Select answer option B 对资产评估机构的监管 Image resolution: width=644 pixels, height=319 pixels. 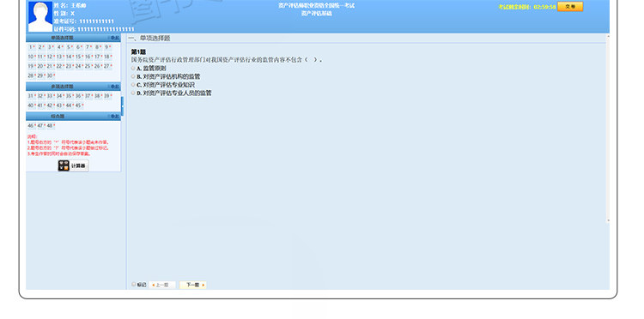(x=133, y=76)
